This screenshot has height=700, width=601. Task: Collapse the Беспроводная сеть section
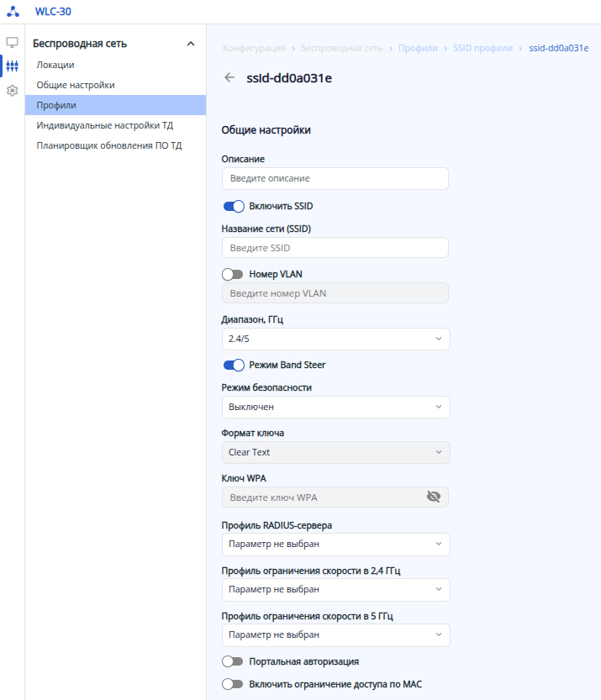190,44
